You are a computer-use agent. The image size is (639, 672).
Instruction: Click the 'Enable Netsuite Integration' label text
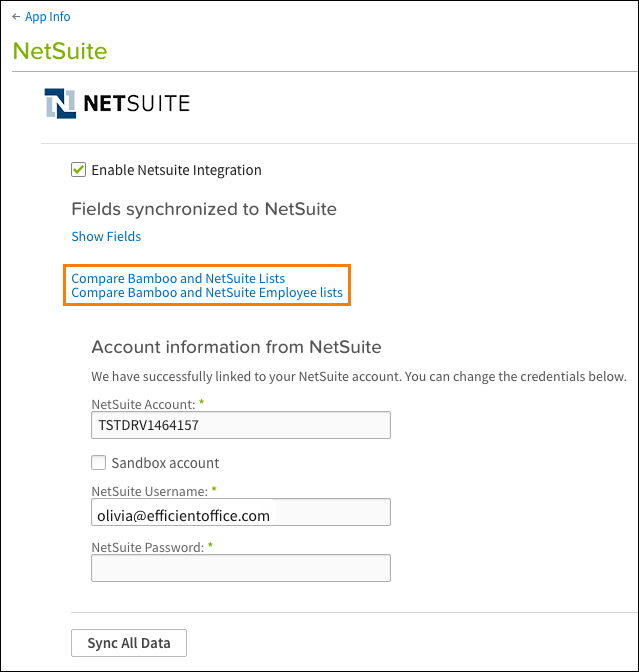[176, 170]
